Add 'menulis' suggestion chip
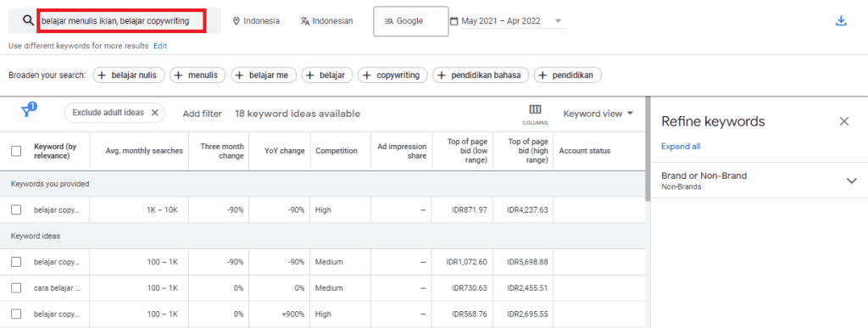This screenshot has width=868, height=328. pos(198,75)
